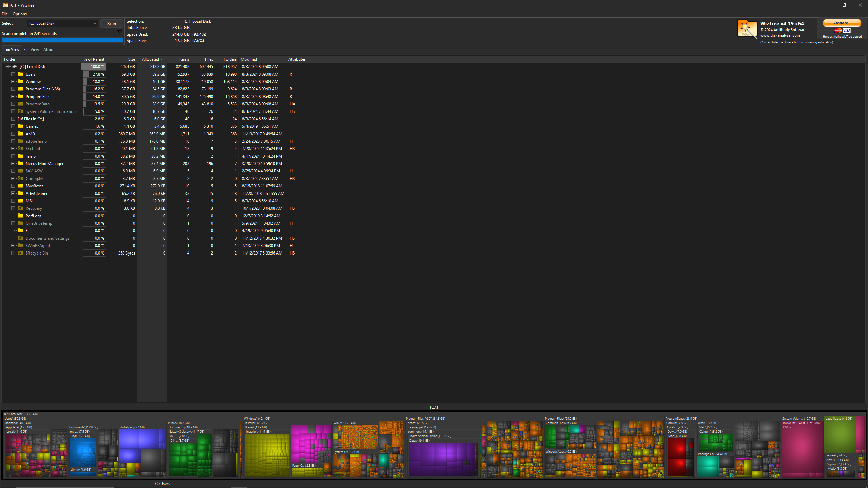Screen dimensions: 868x488
Task: Expand the [16 Files in C:\] node
Action: click(13, 119)
